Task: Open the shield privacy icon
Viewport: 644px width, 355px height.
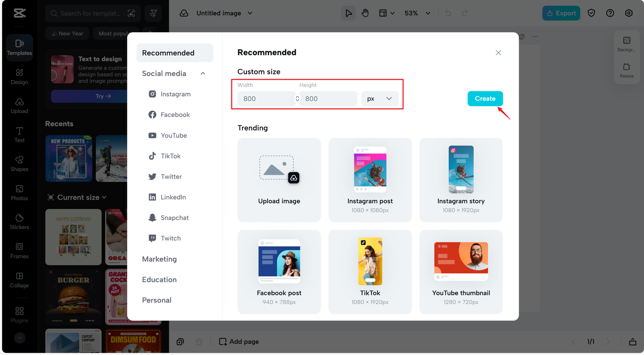Action: click(x=591, y=13)
